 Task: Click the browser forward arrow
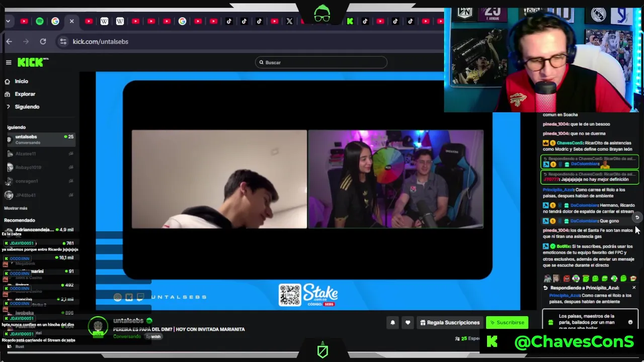pyautogui.click(x=26, y=42)
